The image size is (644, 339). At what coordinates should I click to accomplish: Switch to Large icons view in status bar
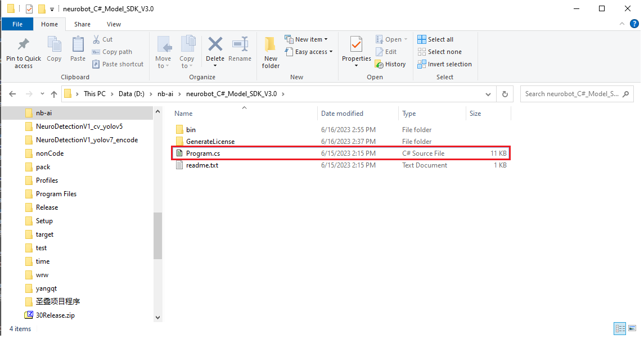point(632,328)
